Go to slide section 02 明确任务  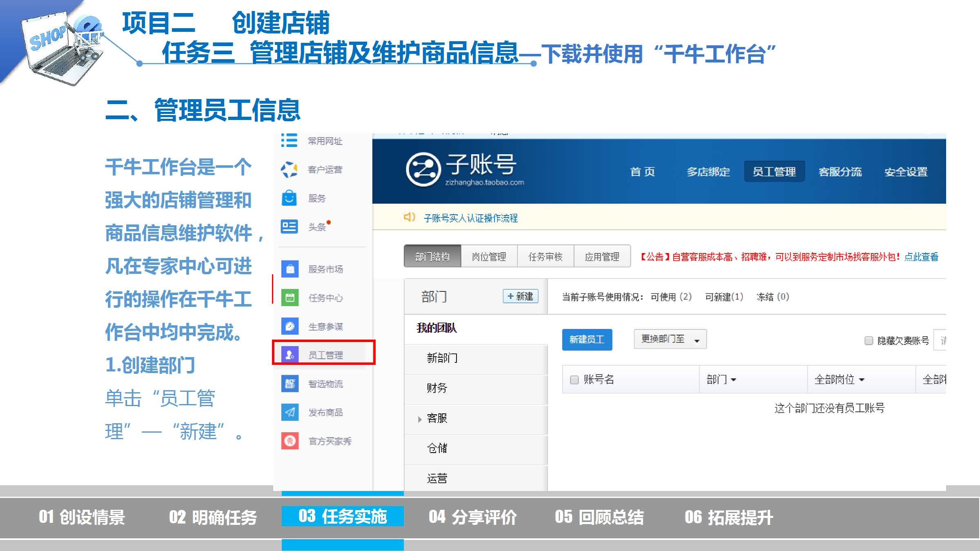pos(213,517)
